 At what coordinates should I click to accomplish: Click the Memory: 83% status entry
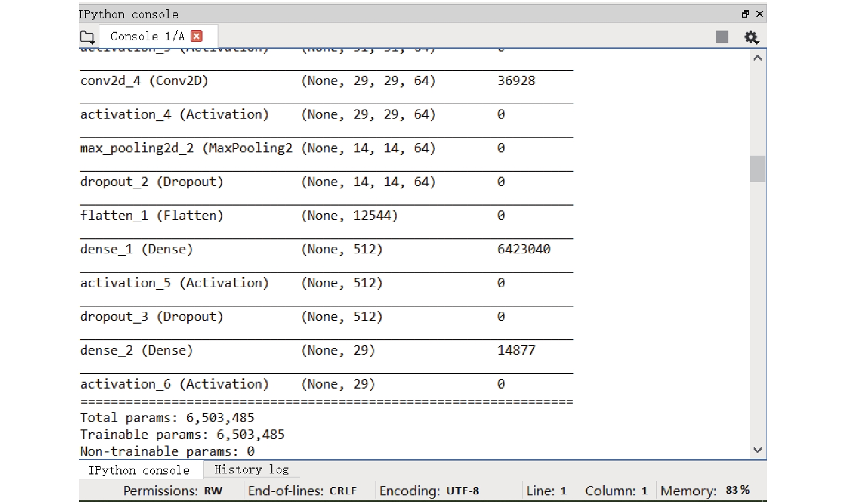pyautogui.click(x=705, y=491)
